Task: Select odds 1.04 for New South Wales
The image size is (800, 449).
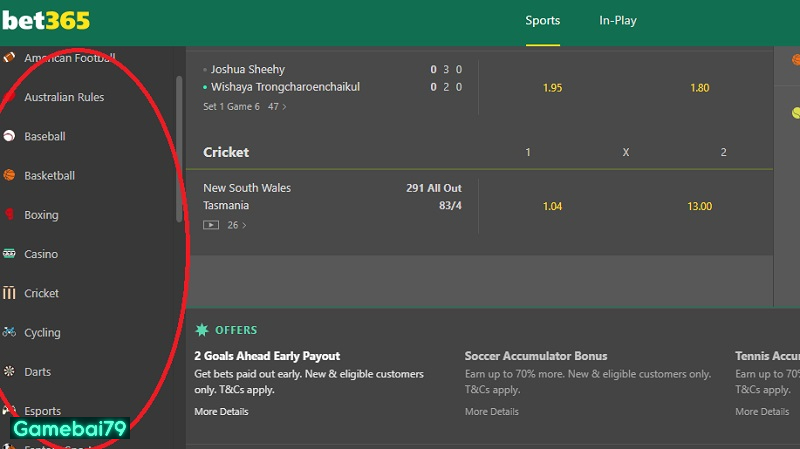Action: point(552,206)
